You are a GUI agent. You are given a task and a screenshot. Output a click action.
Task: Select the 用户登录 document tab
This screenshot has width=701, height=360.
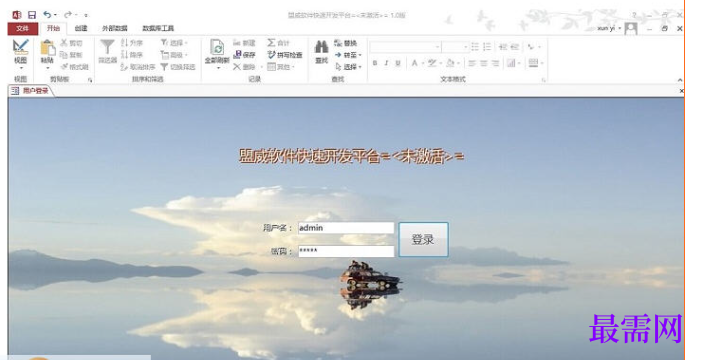click(30, 91)
